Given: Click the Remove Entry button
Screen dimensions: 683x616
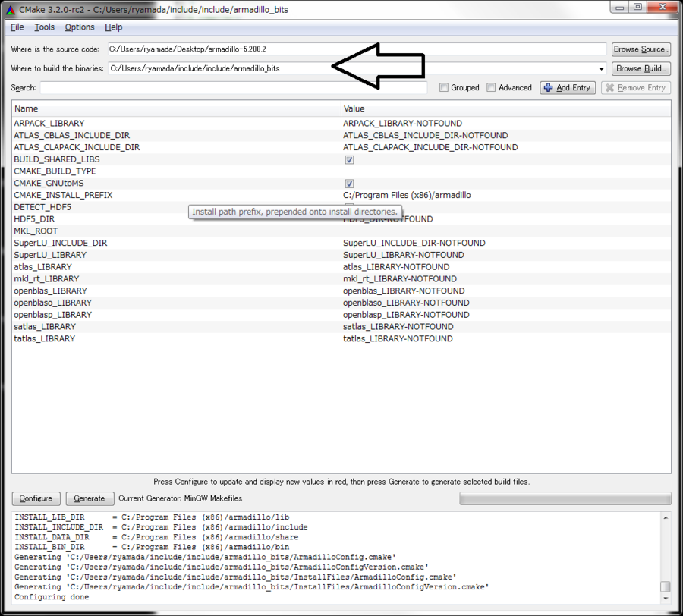Looking at the screenshot, I should tap(636, 87).
